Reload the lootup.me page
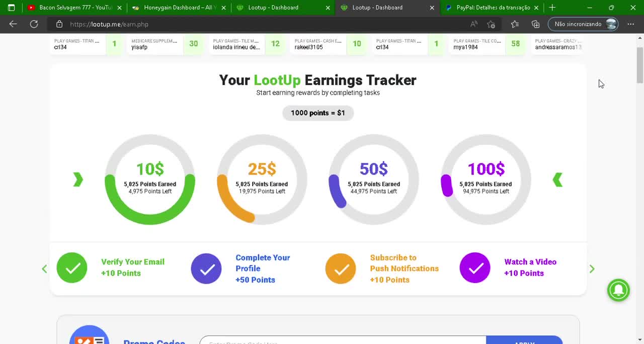 34,24
